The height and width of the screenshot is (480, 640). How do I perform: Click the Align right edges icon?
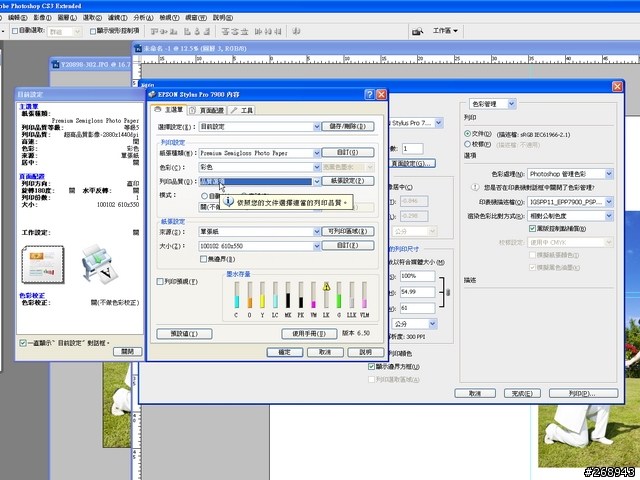(207, 31)
